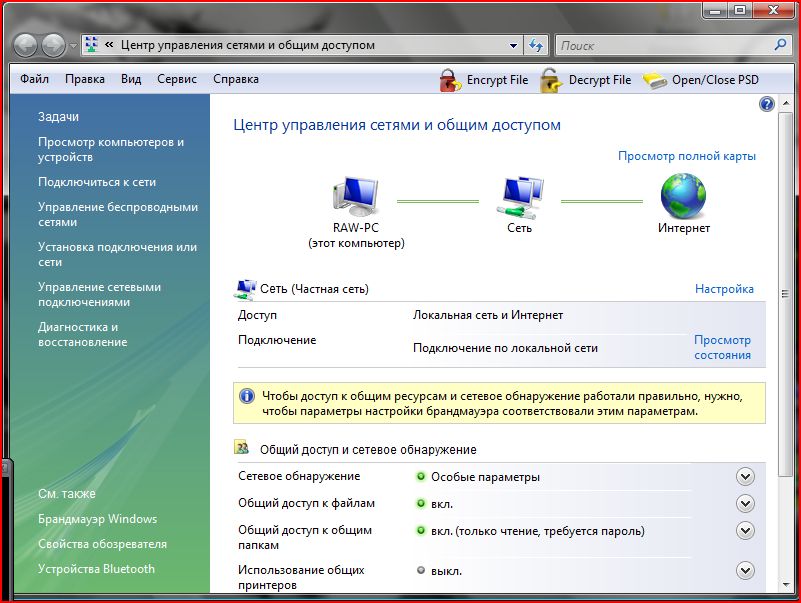The image size is (801, 603).
Task: Open the Вид menu
Action: point(131,79)
